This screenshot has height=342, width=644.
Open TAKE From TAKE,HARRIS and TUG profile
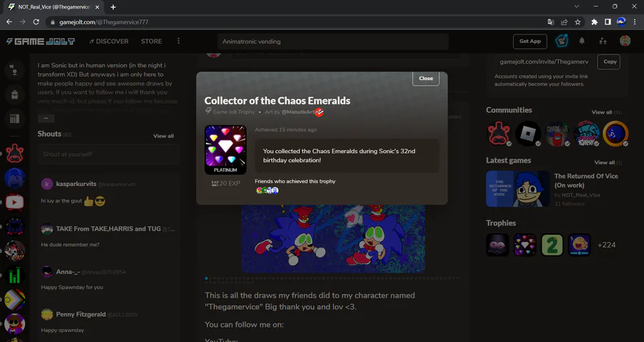click(x=109, y=229)
